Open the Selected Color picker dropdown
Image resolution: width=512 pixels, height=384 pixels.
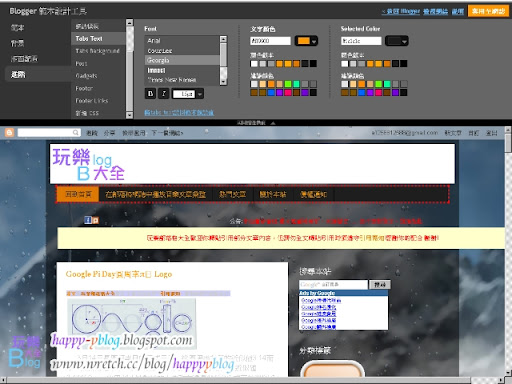[397, 41]
